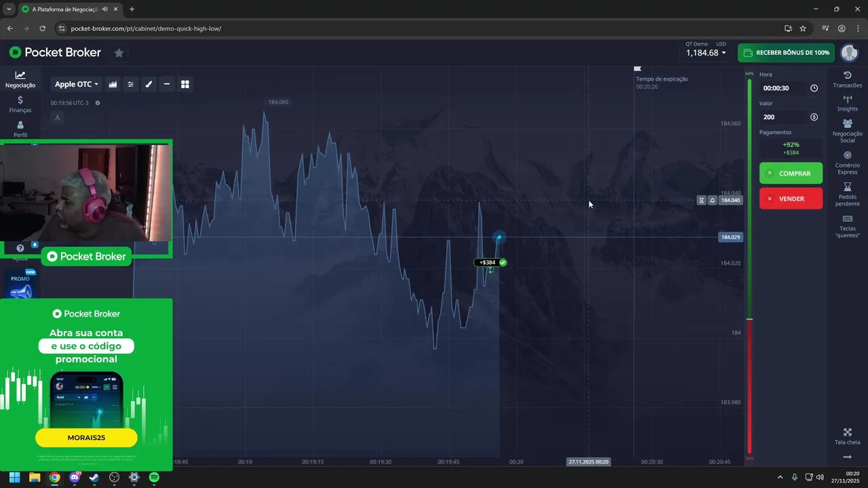Open the browser tab search dropdown
The height and width of the screenshot is (488, 868).
click(9, 9)
